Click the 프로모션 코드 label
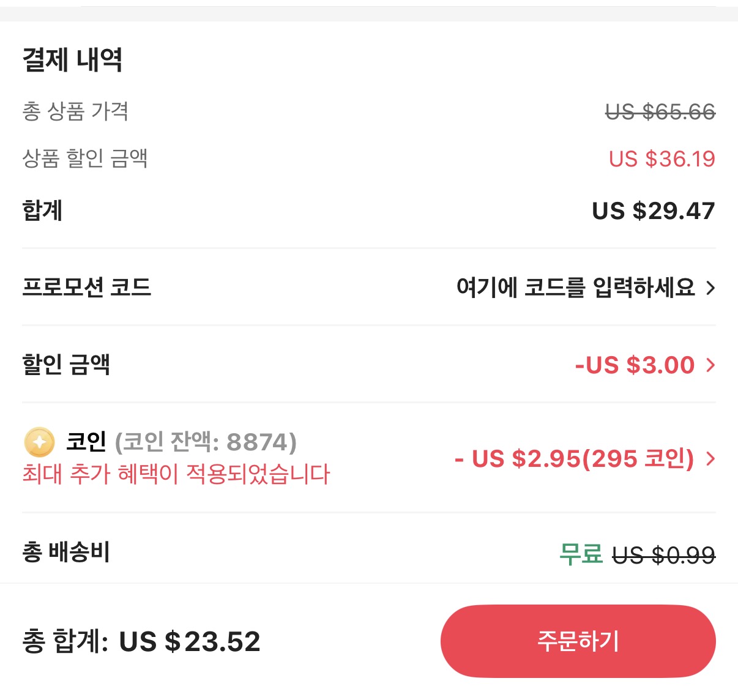The height and width of the screenshot is (700, 738). [87, 288]
